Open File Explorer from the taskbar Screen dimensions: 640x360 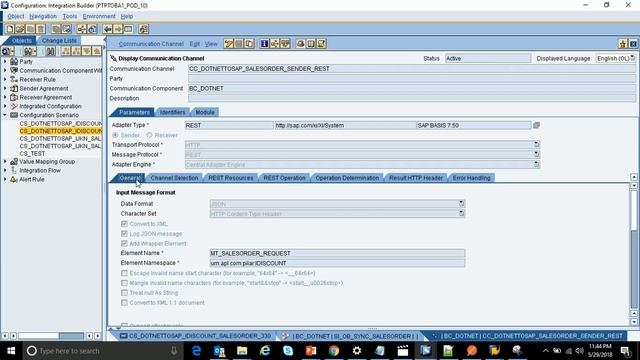242,351
